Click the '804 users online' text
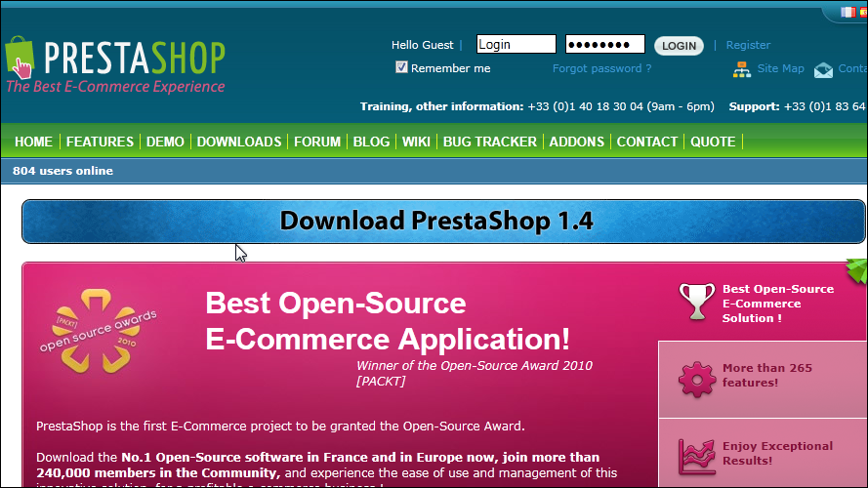This screenshot has width=868, height=488. click(62, 171)
